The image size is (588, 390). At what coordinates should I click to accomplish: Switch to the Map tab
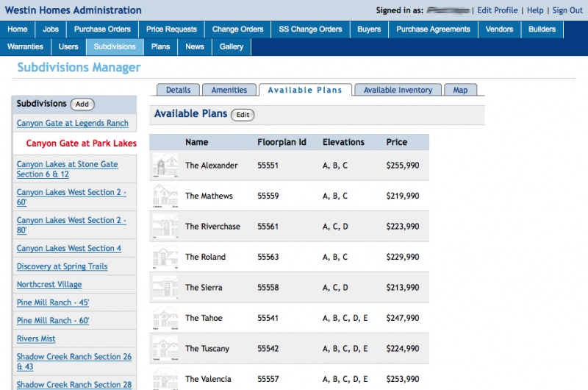(x=460, y=90)
